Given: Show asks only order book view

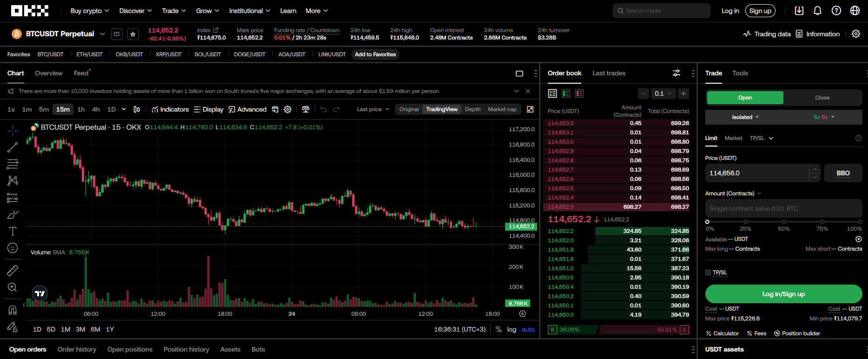Looking at the screenshot, I should click(579, 93).
